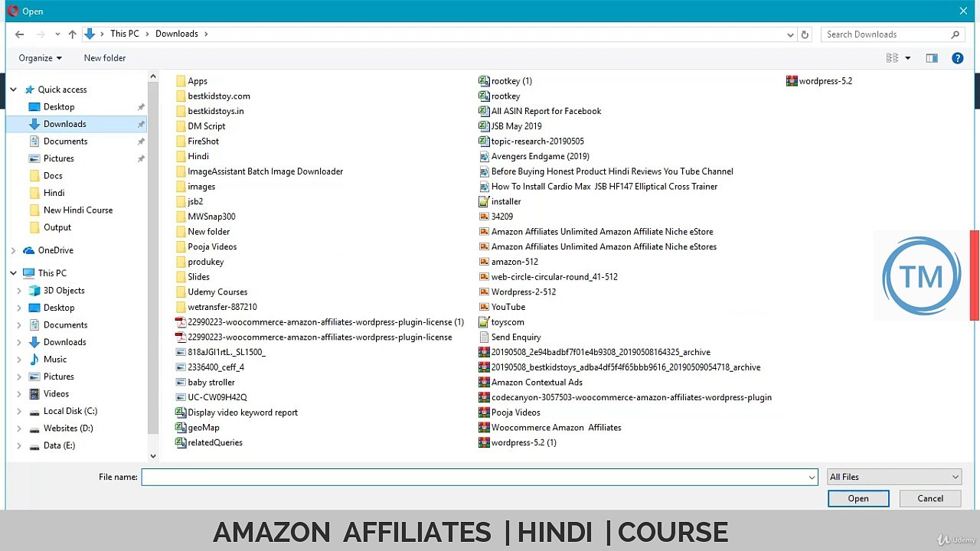Click the New folder button
The image size is (980, 551).
(105, 58)
